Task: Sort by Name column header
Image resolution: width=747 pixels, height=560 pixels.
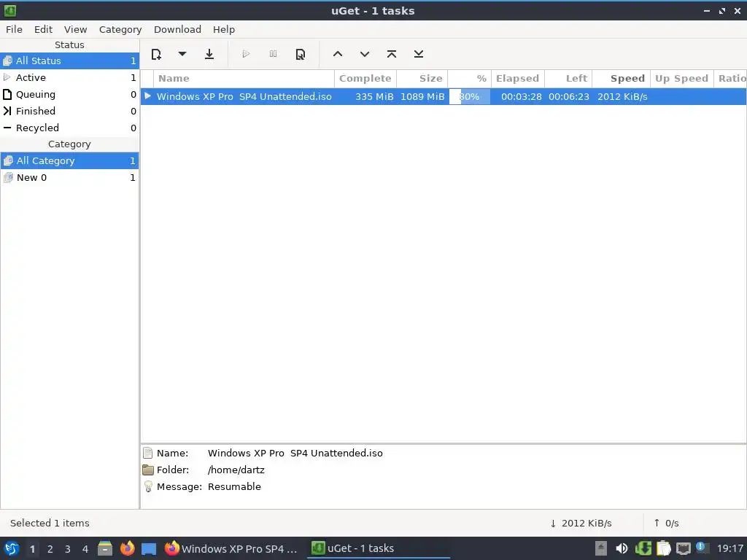Action: [244, 79]
